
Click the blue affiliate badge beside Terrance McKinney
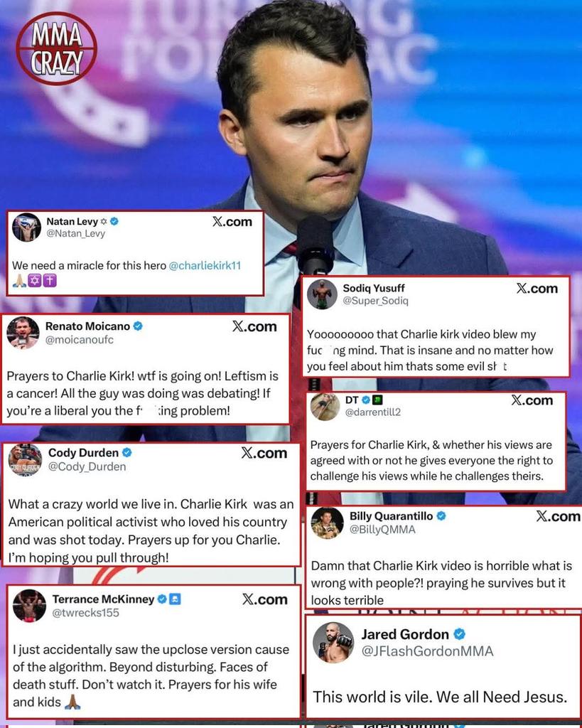pyautogui.click(x=175, y=599)
